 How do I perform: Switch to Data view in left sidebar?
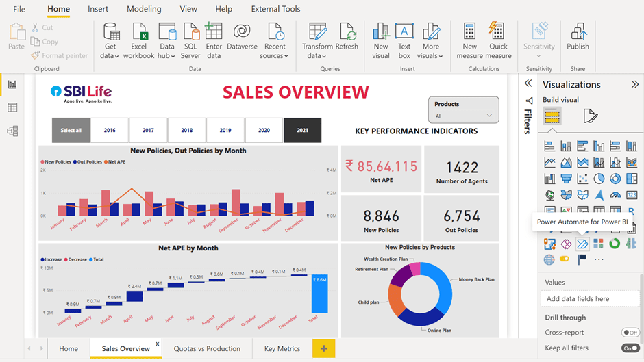coord(12,108)
